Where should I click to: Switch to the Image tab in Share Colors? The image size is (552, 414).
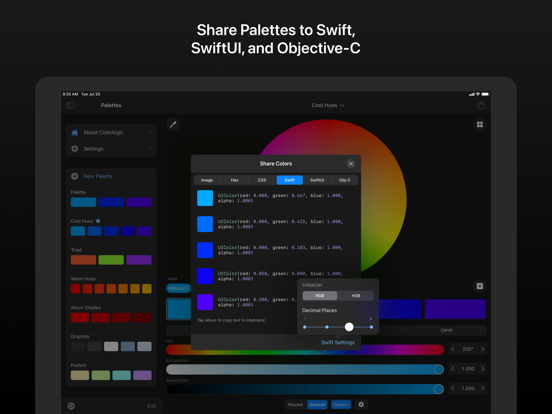[207, 180]
